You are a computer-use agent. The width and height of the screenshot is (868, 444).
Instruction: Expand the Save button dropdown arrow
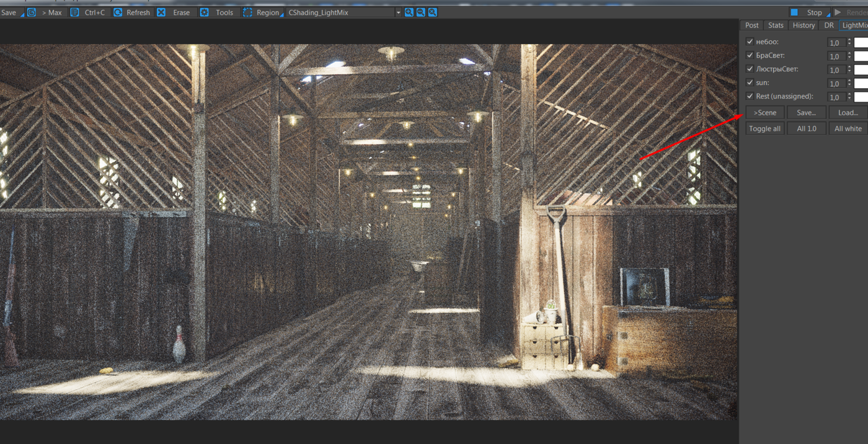[x=22, y=14]
